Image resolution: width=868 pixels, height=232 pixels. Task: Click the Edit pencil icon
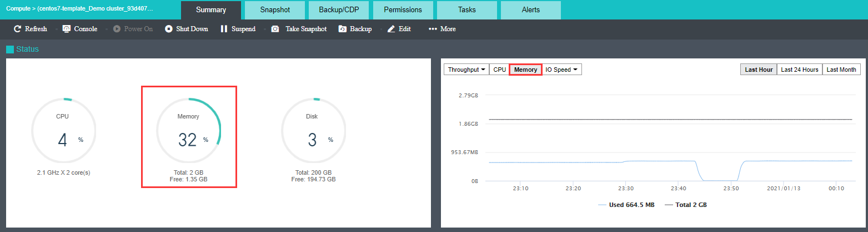[x=392, y=29]
